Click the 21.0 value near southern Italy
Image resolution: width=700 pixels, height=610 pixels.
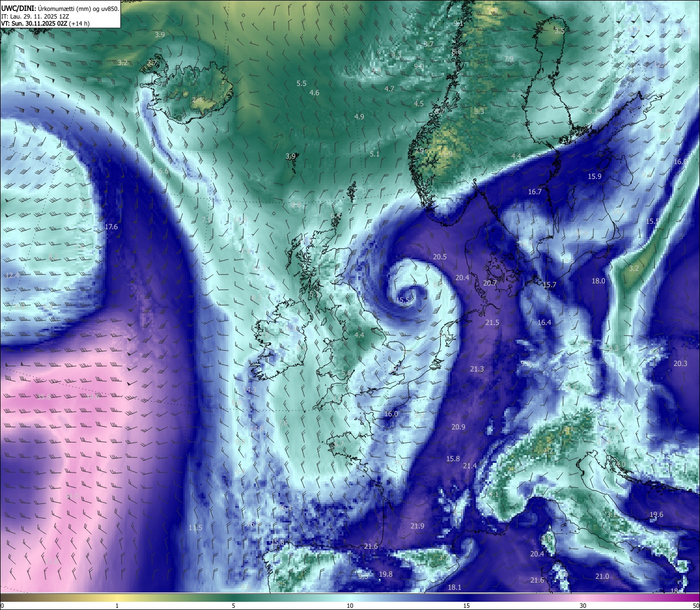[x=602, y=576]
